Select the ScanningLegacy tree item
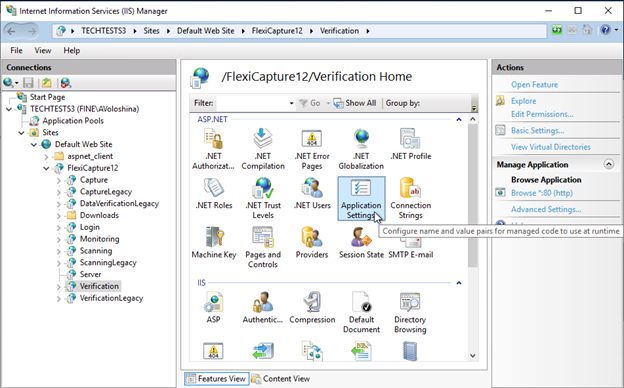 (x=108, y=263)
